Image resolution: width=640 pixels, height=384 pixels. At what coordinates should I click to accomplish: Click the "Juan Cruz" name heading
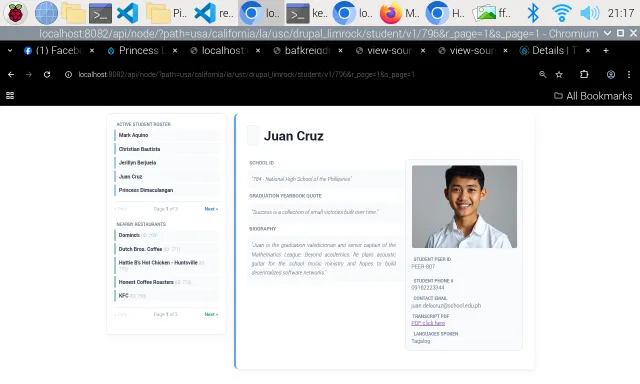coord(293,136)
